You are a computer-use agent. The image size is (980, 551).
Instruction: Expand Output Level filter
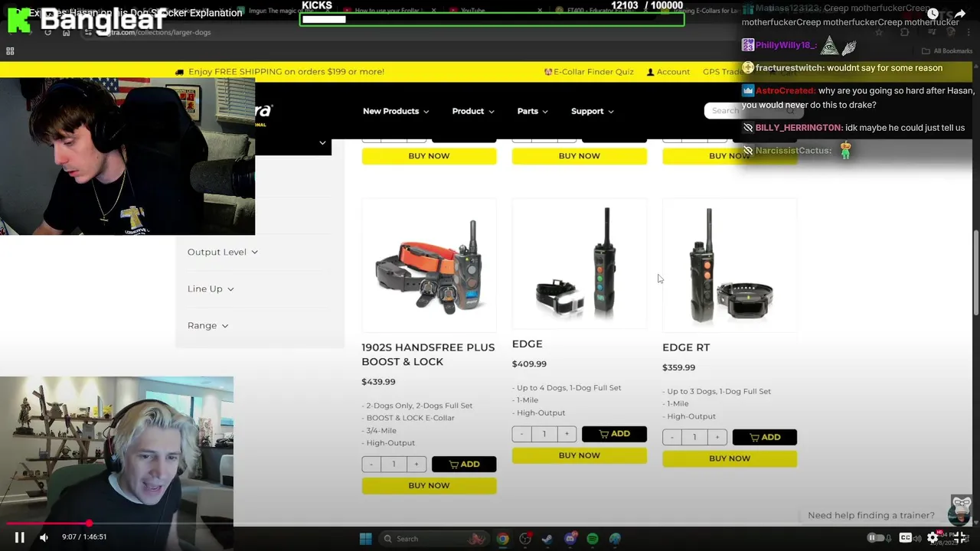(x=223, y=252)
